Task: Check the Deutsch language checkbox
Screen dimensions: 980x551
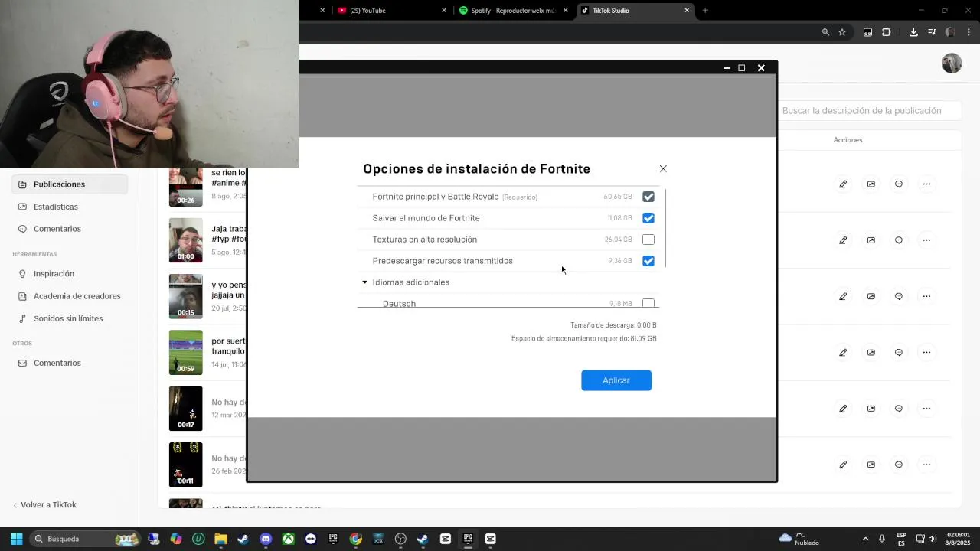Action: pyautogui.click(x=648, y=303)
